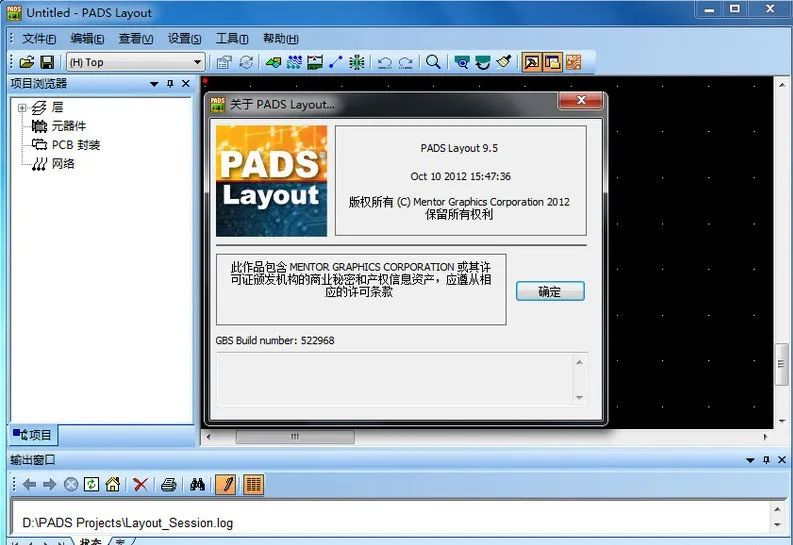Open the 文件(F) menu

39,38
